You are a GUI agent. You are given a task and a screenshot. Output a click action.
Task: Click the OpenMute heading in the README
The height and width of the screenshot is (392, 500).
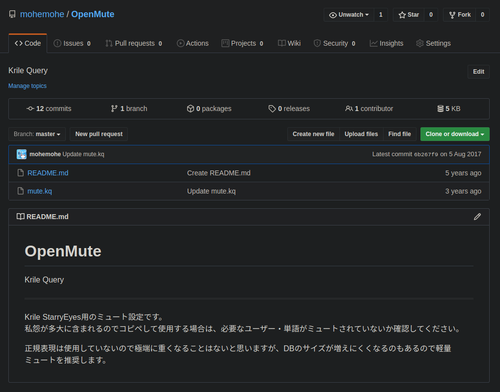(x=63, y=251)
